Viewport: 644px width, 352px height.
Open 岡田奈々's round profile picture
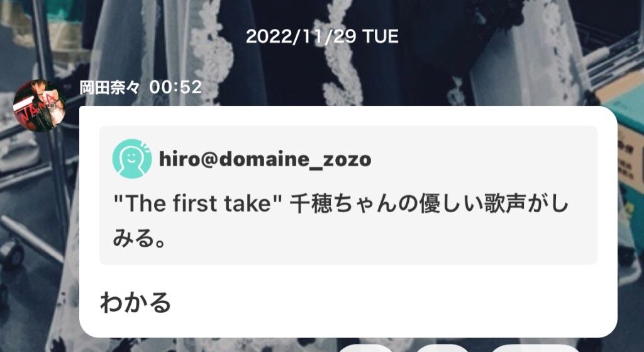pyautogui.click(x=40, y=105)
